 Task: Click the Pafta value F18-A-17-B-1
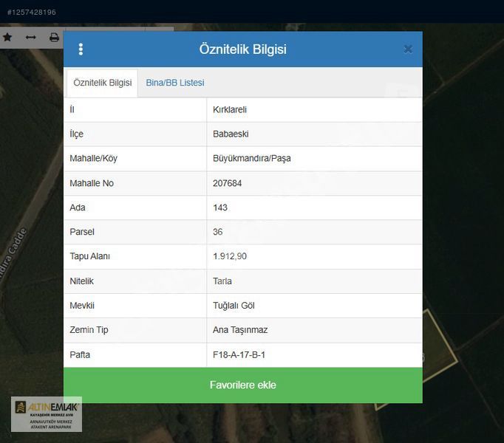(239, 354)
